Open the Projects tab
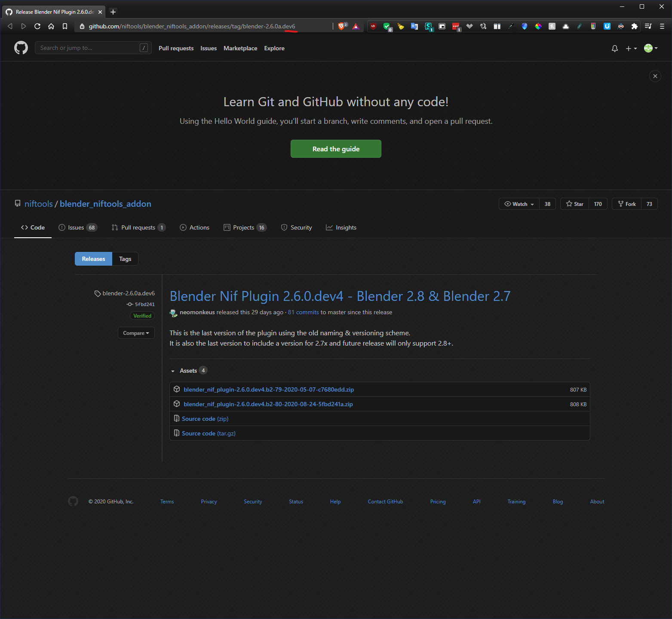 coord(245,227)
